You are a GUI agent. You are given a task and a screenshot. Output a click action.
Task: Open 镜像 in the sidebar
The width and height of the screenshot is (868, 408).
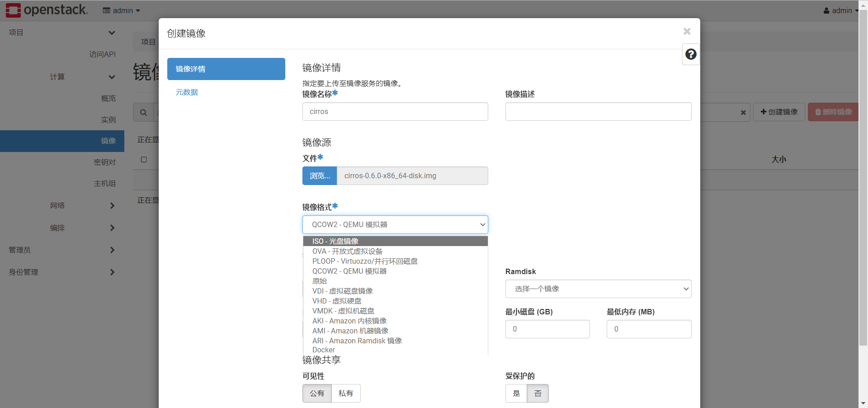pos(62,141)
